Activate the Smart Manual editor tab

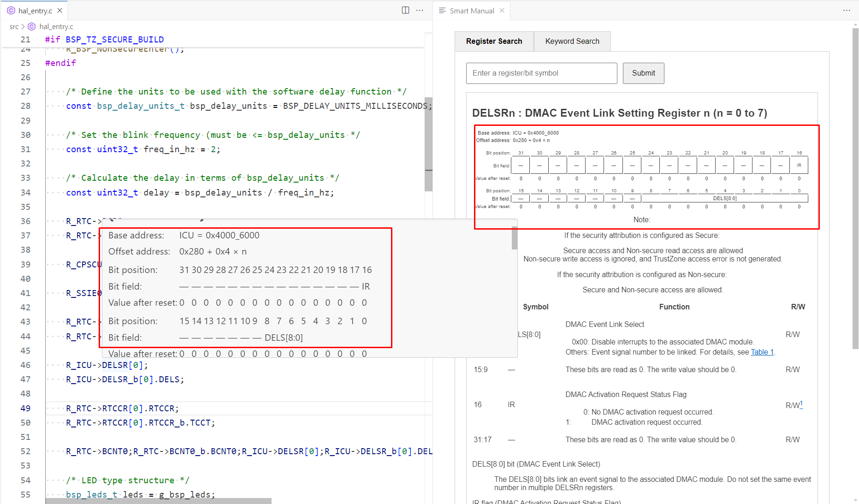tap(471, 11)
